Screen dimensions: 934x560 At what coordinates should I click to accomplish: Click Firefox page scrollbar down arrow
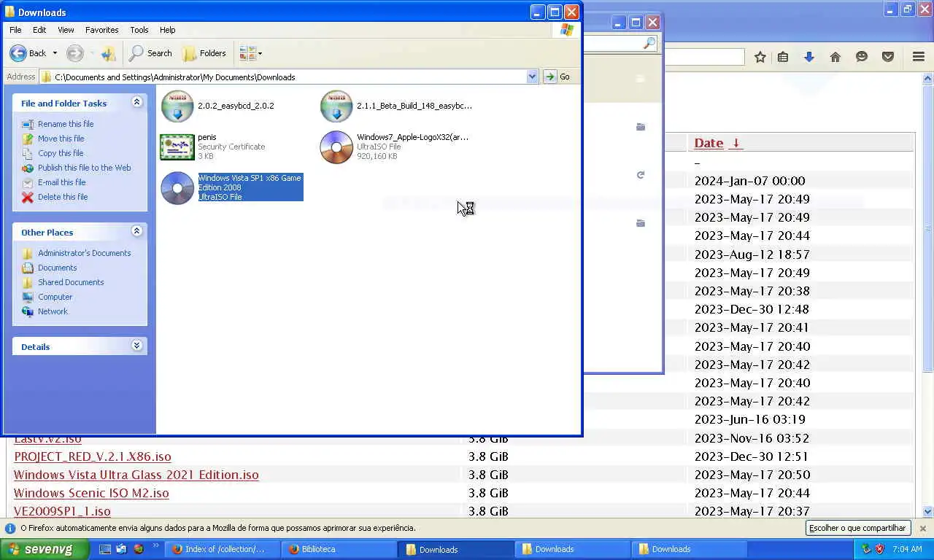tap(928, 512)
